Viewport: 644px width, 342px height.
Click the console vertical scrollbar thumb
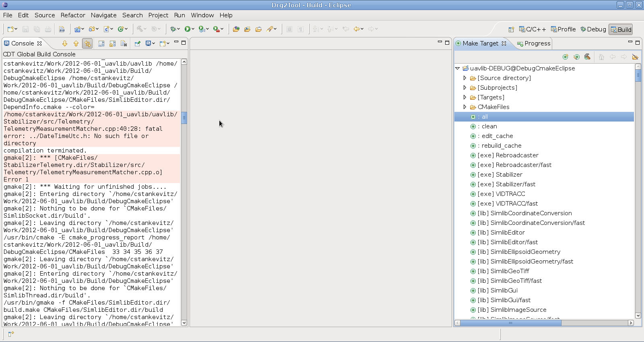[x=184, y=118]
